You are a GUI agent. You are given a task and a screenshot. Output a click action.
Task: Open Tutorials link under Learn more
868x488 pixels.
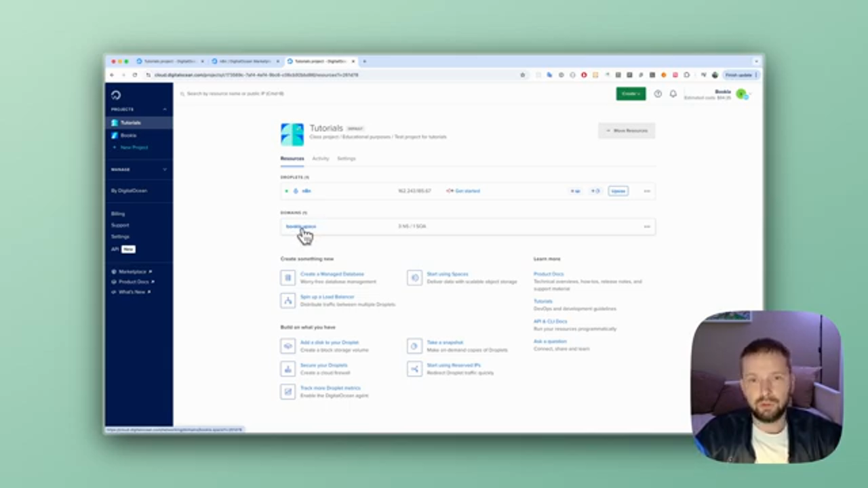click(543, 301)
